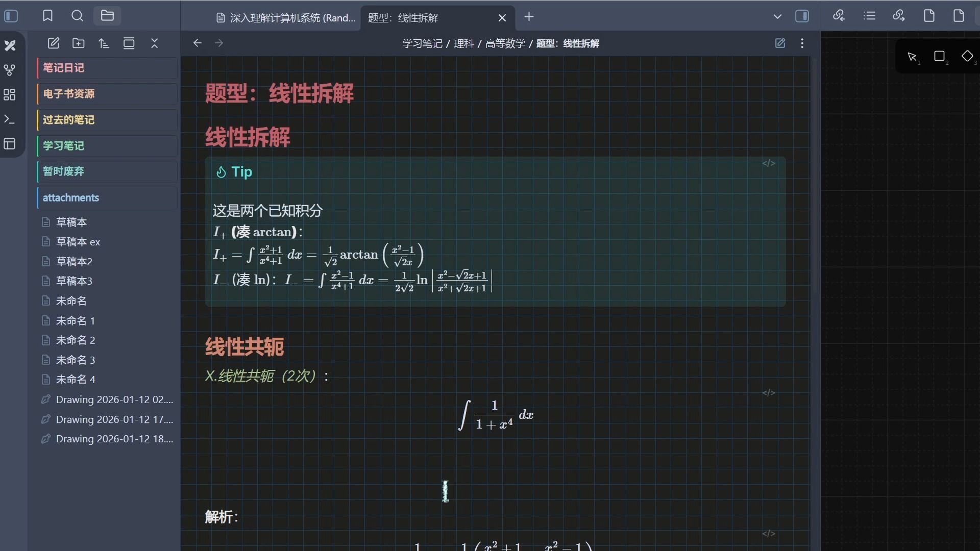Open the bookmarks panel
The height and width of the screenshot is (551, 980).
47,16
